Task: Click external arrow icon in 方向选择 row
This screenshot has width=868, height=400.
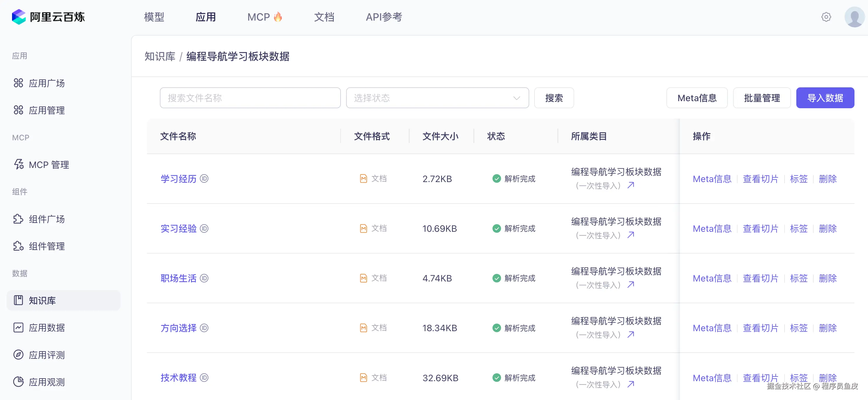Action: [x=631, y=334]
